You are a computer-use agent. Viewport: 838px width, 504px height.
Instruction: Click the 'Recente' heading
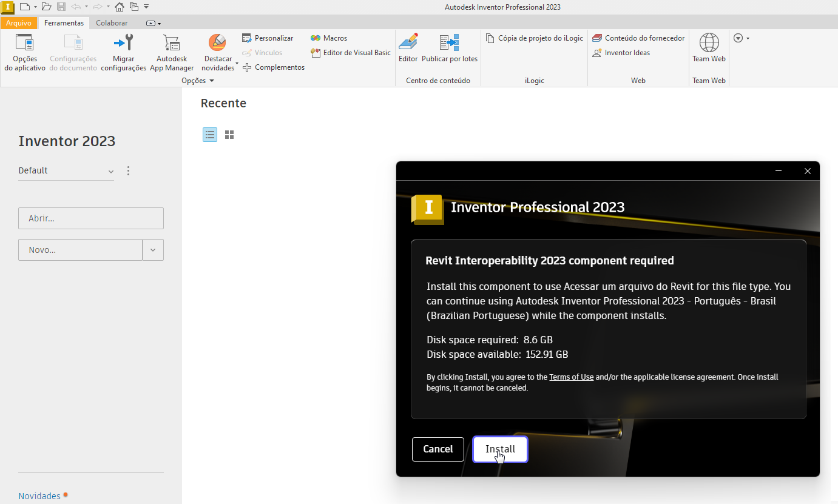(223, 104)
